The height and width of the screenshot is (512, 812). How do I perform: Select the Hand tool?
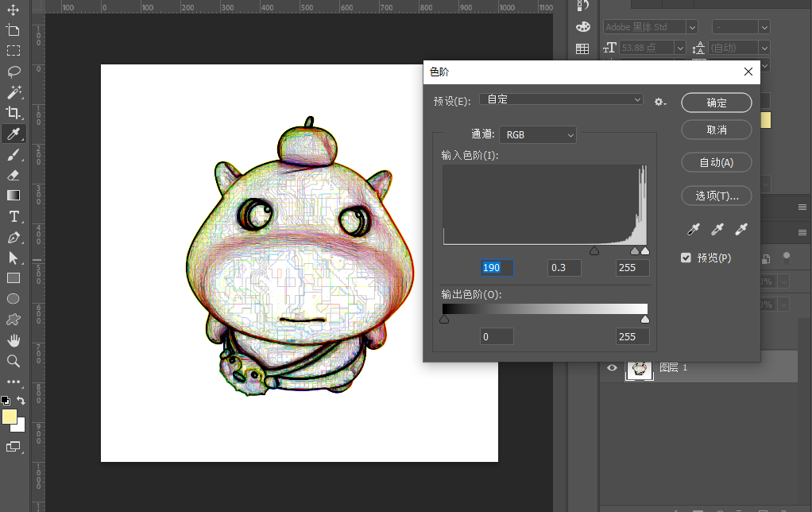click(x=14, y=340)
